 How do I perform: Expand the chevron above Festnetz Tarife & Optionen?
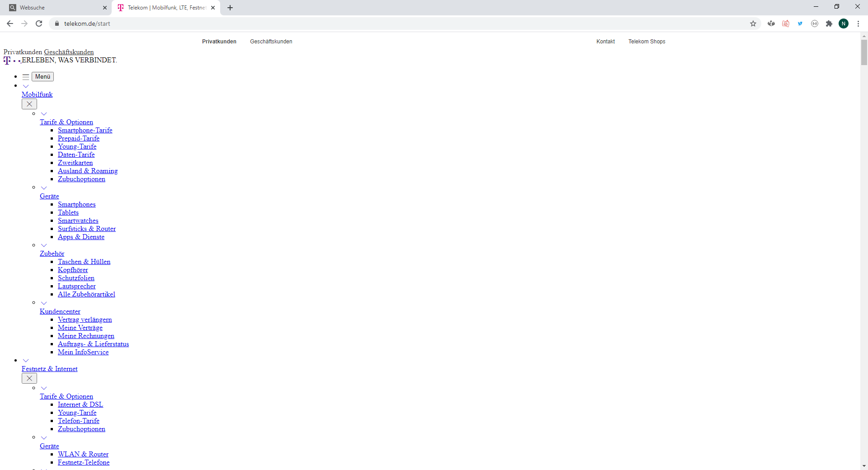(x=44, y=388)
